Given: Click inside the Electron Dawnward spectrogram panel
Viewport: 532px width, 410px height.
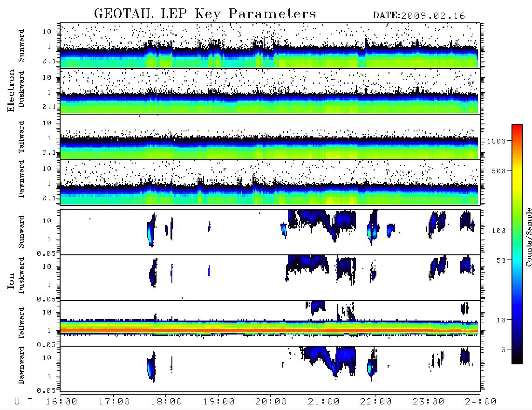Looking at the screenshot, I should pos(270,182).
